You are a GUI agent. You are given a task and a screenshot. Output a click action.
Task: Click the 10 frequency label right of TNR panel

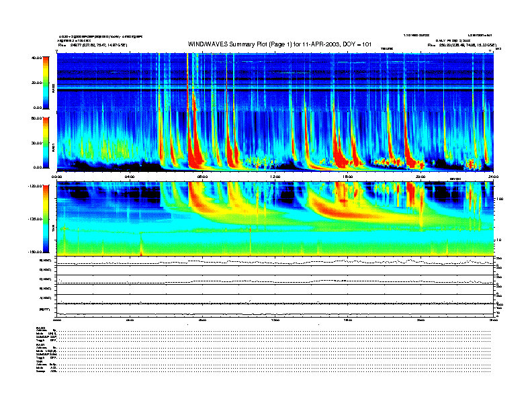(498, 240)
